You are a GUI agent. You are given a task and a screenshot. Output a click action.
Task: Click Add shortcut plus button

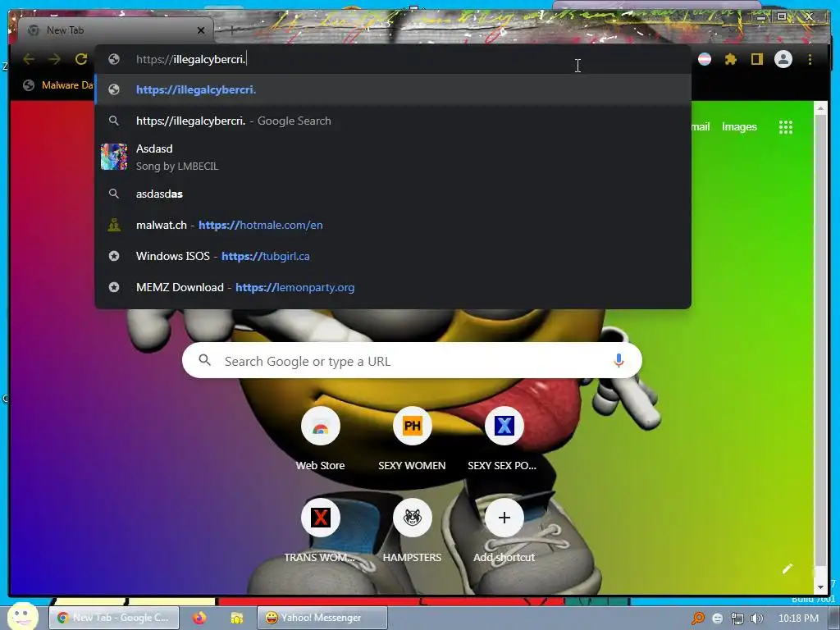tap(504, 518)
